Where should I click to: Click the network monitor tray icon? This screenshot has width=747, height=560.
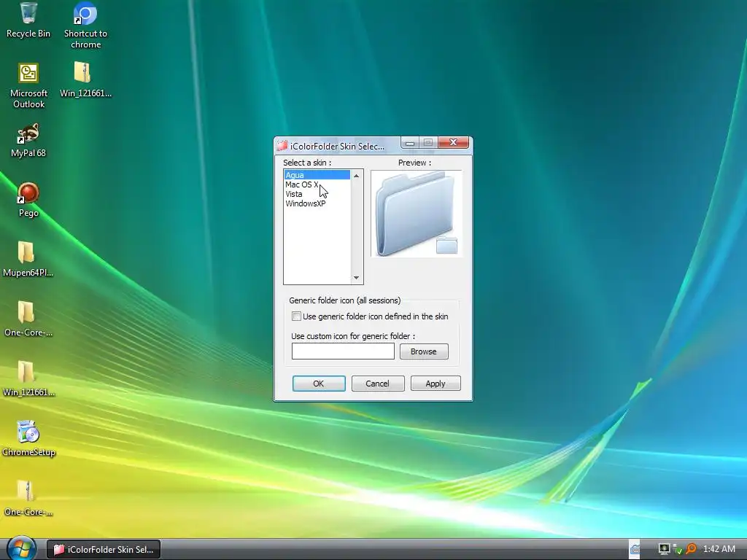point(664,549)
